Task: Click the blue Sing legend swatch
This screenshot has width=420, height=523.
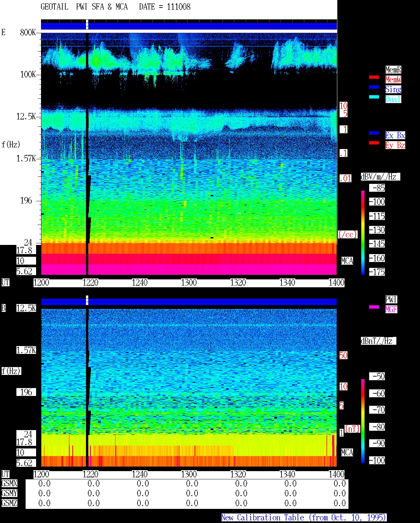Action: click(x=374, y=87)
